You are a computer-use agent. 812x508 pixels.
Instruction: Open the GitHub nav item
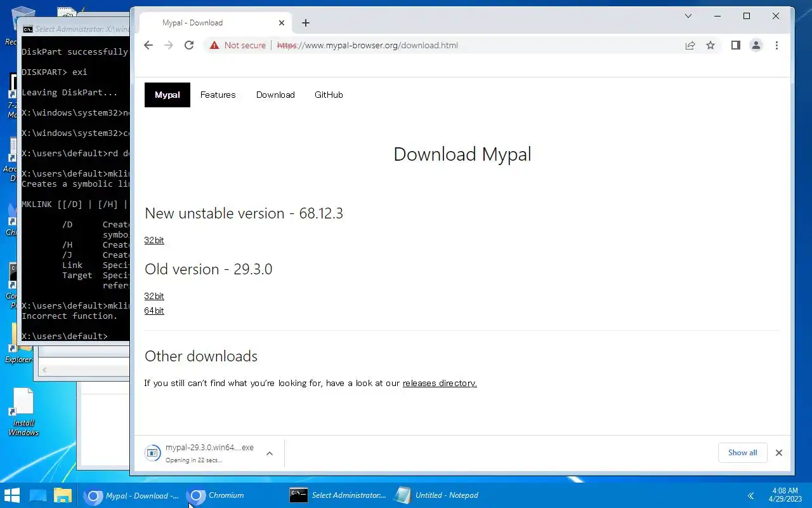point(329,95)
